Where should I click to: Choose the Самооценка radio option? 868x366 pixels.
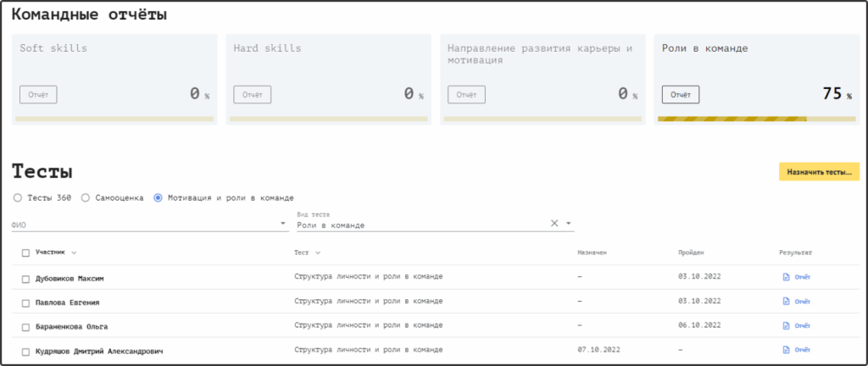(86, 197)
